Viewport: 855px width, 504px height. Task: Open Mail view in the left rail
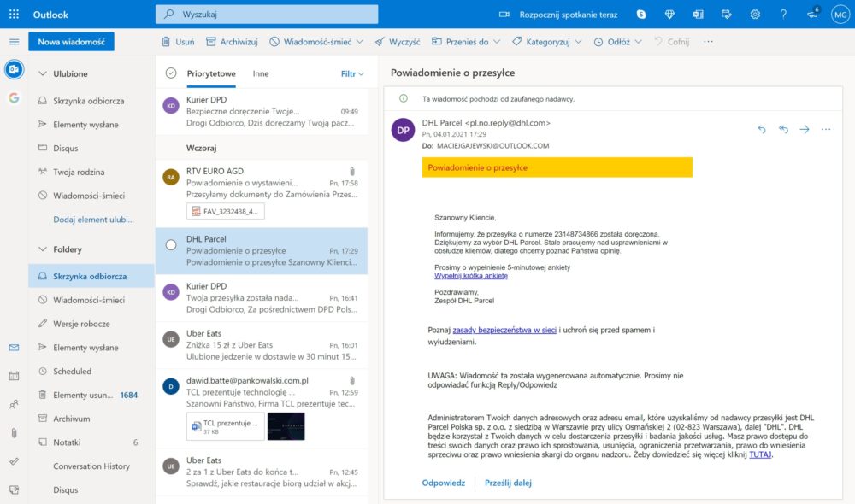tap(15, 347)
